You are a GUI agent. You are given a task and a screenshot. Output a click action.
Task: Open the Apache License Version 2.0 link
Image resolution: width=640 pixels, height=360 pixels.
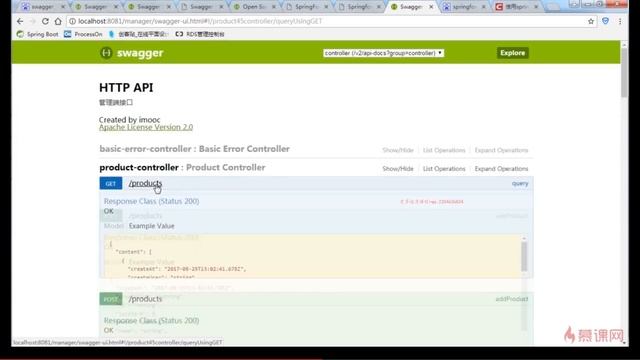146,127
